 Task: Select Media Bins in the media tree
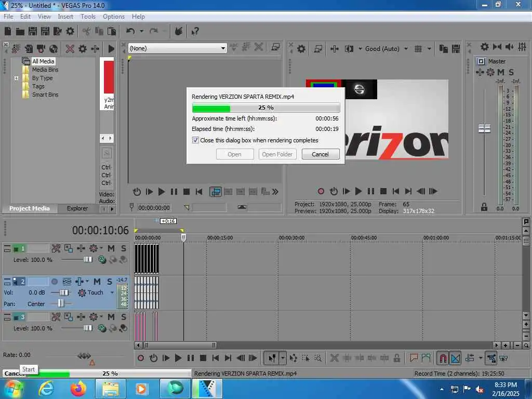tap(45, 70)
